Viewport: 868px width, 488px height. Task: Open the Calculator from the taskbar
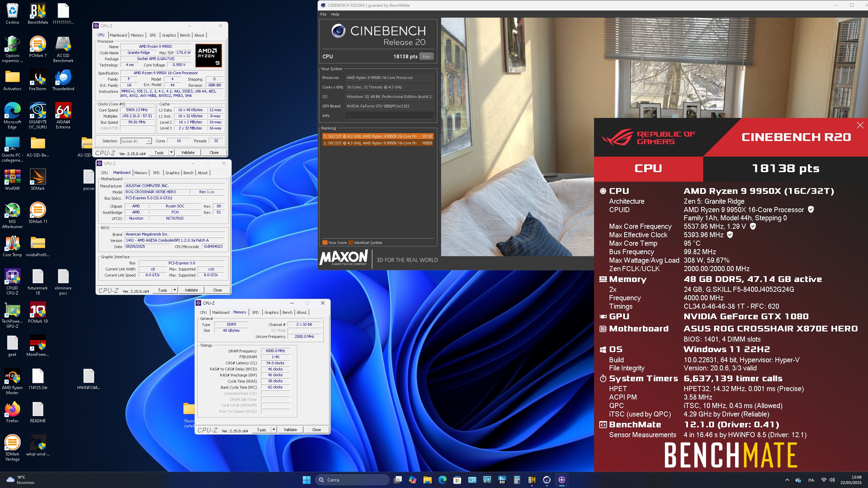517,480
